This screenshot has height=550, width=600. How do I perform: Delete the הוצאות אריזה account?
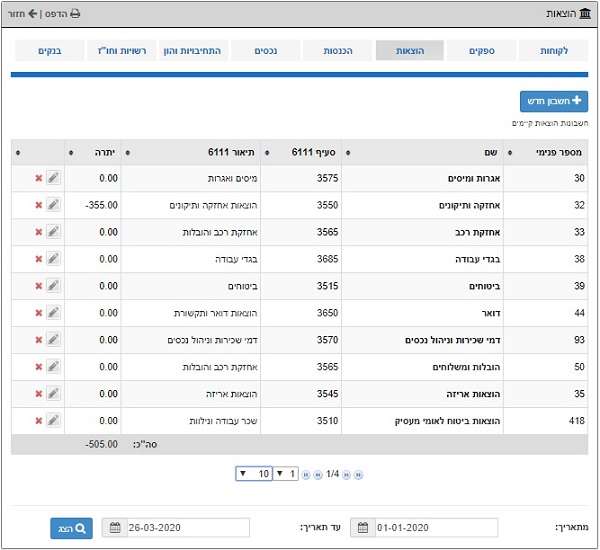(39, 394)
